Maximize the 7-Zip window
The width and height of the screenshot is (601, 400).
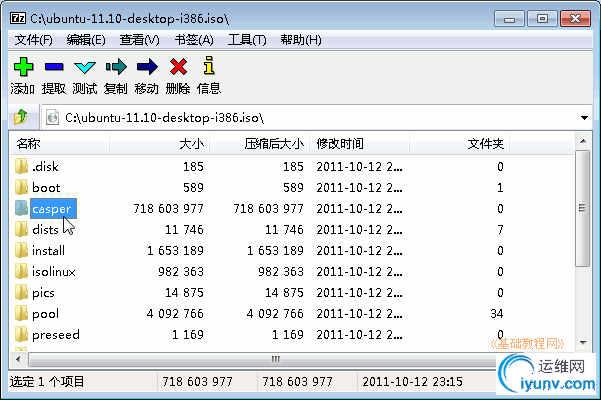coord(542,18)
